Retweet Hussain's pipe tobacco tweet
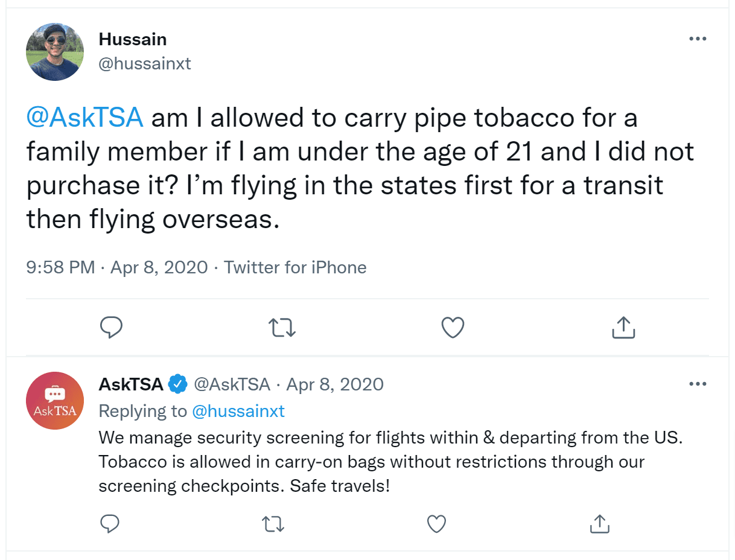 tap(282, 328)
